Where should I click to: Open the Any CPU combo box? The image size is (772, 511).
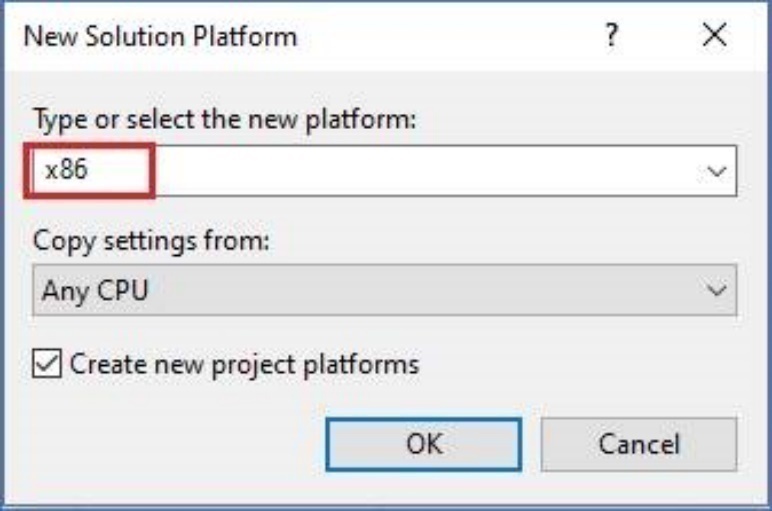[x=384, y=290]
